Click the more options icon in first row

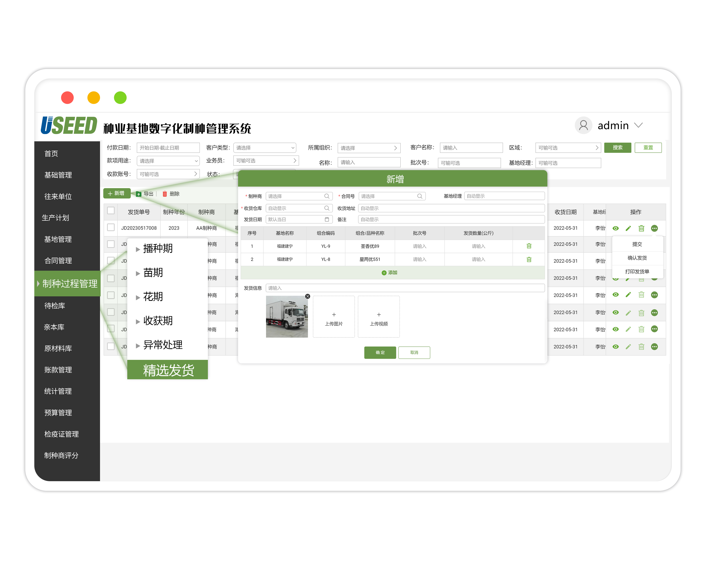(654, 229)
